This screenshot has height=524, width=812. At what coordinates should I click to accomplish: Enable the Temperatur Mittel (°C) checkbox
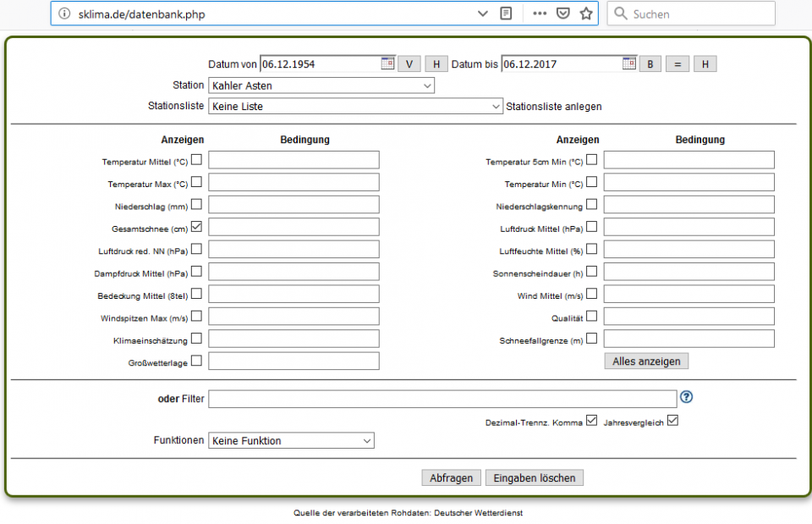pos(196,159)
